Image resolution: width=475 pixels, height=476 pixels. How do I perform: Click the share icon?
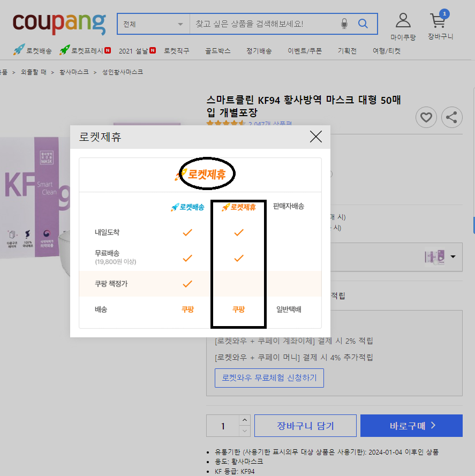[451, 117]
